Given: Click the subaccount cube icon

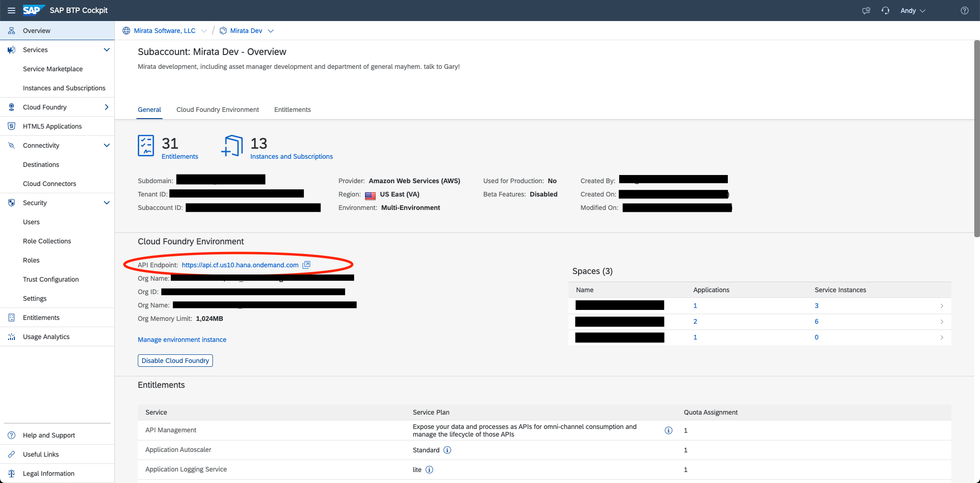Looking at the screenshot, I should pos(223,31).
